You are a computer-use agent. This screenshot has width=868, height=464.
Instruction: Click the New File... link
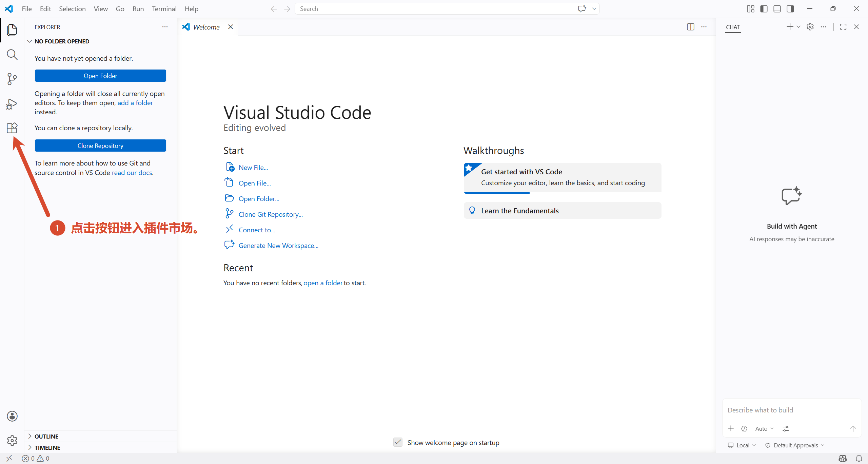pyautogui.click(x=253, y=168)
